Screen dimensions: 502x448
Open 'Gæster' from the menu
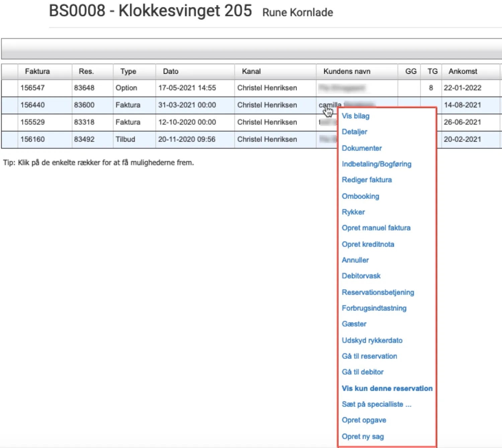tap(354, 324)
